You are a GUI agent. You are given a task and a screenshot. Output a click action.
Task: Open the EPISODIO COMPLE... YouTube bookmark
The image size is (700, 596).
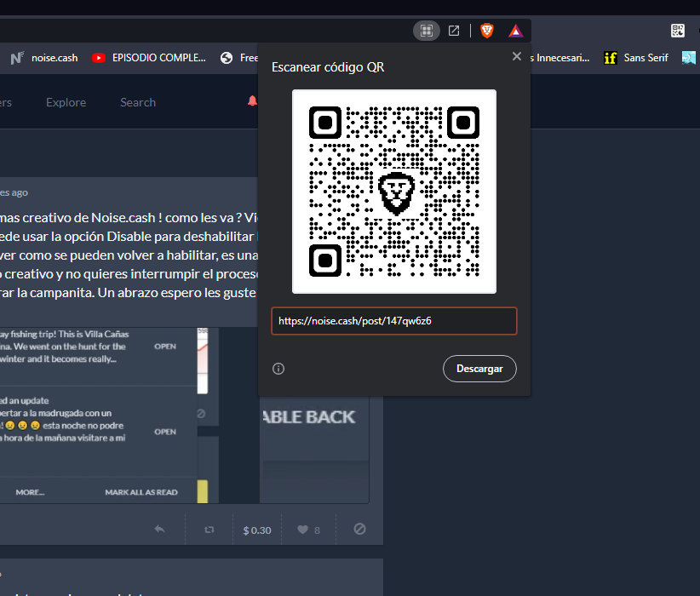point(149,58)
